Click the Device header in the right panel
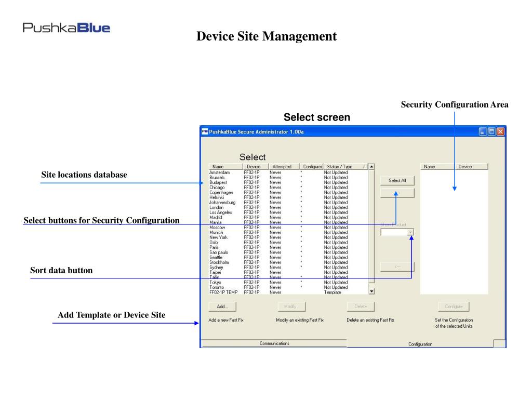Image resolution: width=532 pixels, height=399 pixels. 471,167
